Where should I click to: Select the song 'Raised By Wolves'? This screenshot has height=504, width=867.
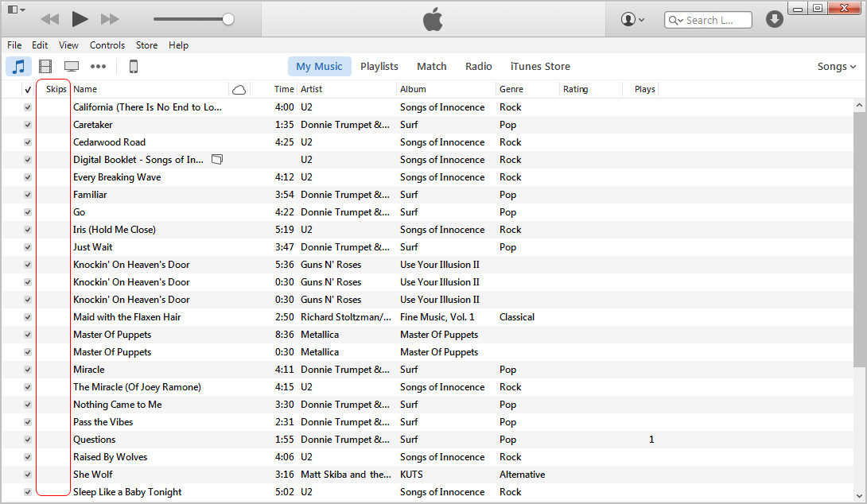pos(110,457)
